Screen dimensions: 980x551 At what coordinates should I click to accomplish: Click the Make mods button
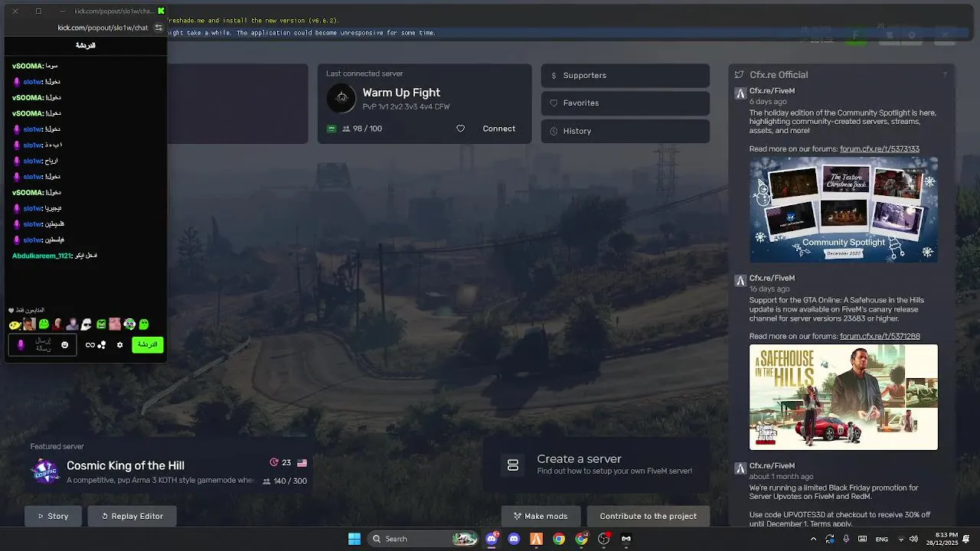[541, 517]
